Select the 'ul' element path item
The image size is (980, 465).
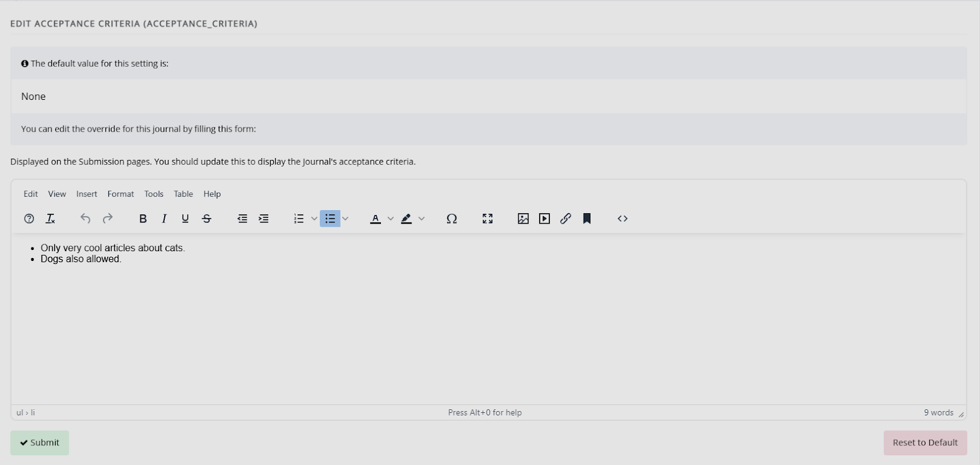tap(20, 412)
